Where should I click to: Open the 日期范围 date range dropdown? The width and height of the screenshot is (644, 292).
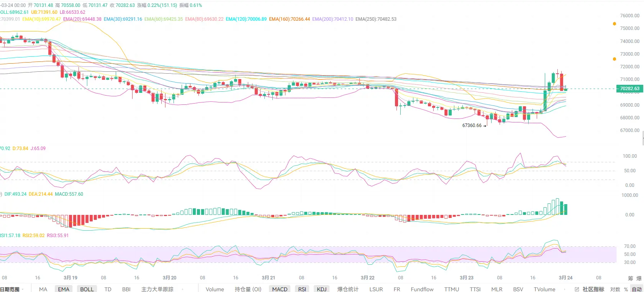coord(12,289)
